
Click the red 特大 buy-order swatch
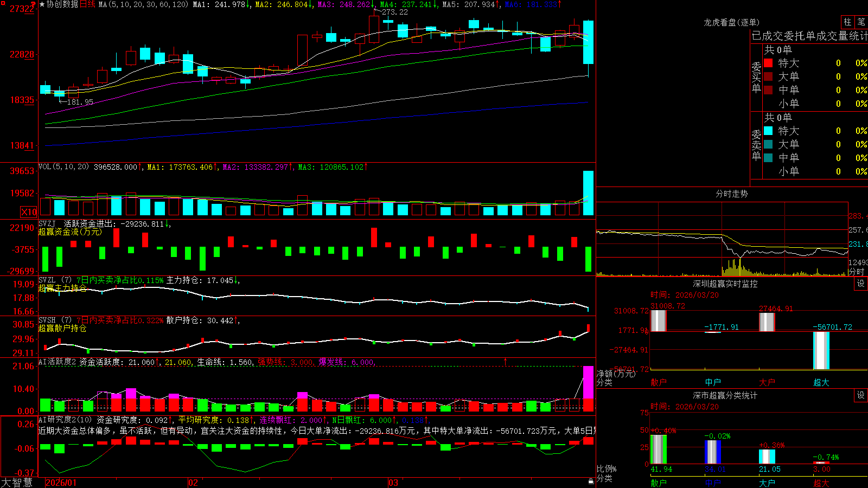click(768, 63)
